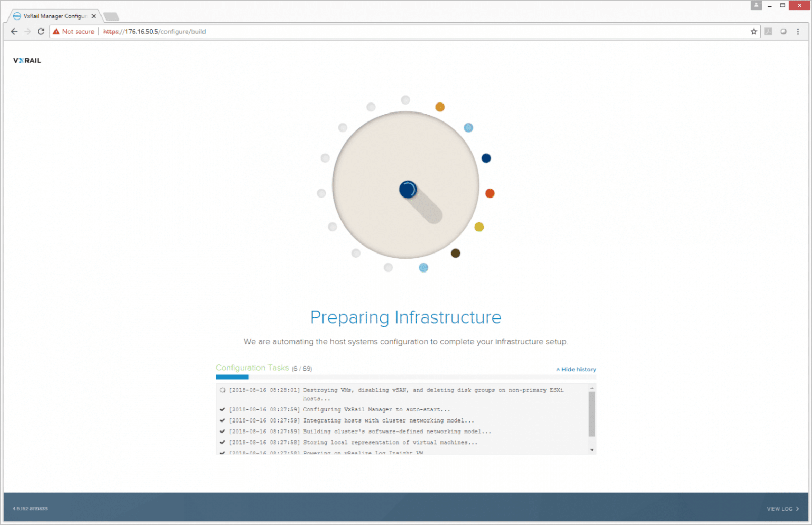Click the browser forward arrow

(27, 32)
